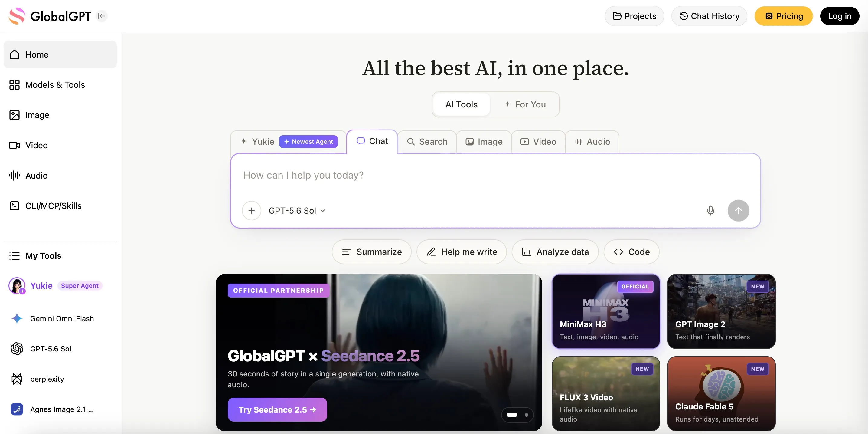Open perplexity tool in sidebar
This screenshot has width=868, height=434.
pyautogui.click(x=60, y=379)
